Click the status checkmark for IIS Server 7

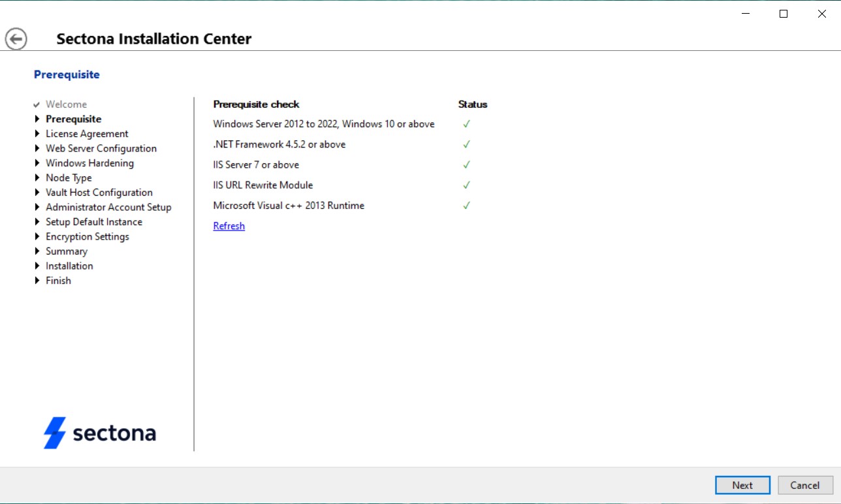[x=466, y=165]
